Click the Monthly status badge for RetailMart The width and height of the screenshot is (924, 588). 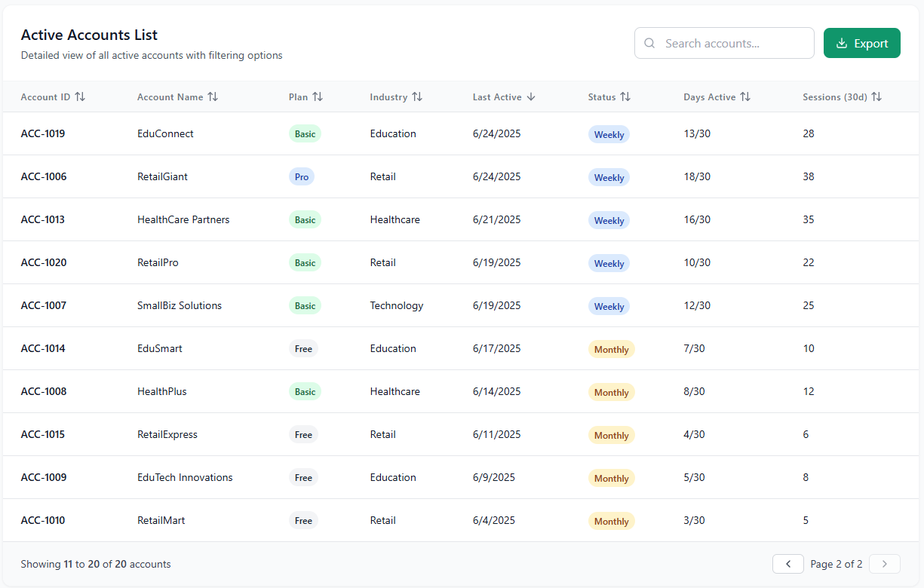click(x=611, y=521)
